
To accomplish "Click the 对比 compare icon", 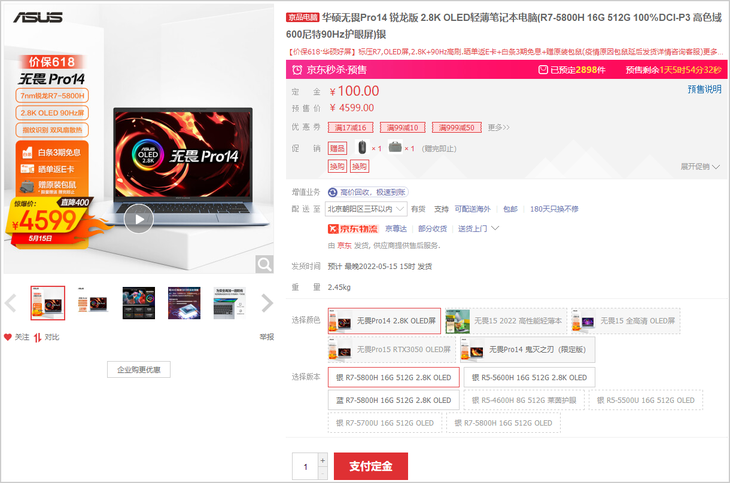I will [x=38, y=337].
